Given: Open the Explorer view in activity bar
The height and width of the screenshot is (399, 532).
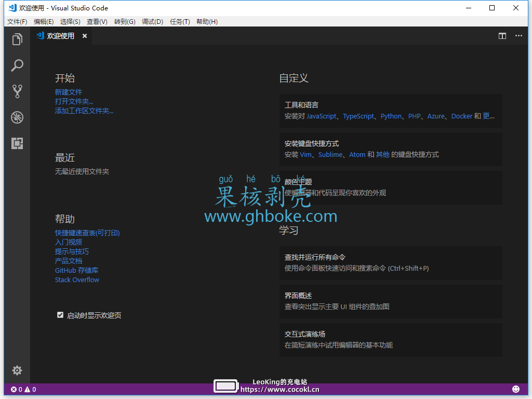Looking at the screenshot, I should pos(17,39).
